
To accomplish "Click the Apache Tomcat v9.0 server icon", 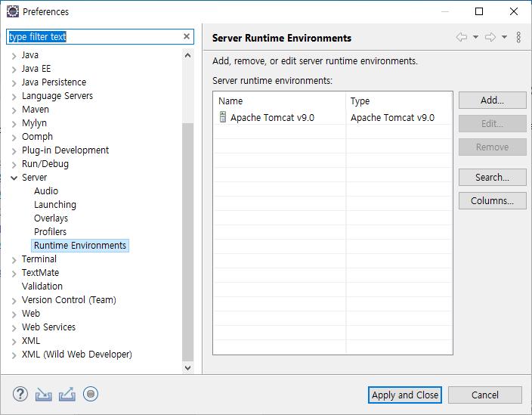I will point(223,117).
